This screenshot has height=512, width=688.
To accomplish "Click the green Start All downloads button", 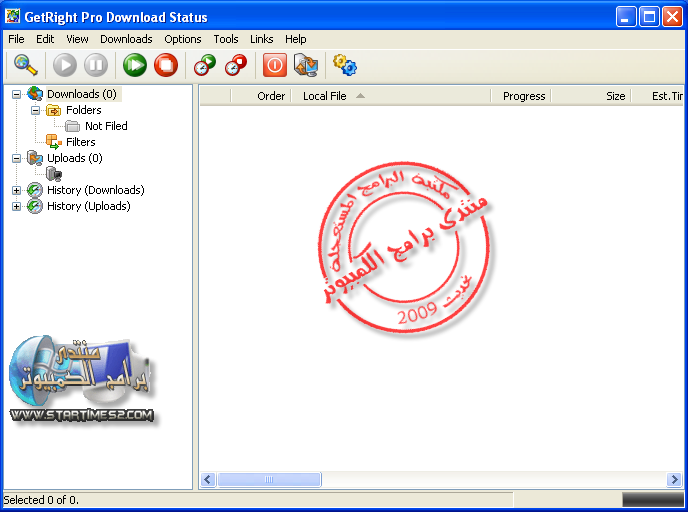I will 135,65.
